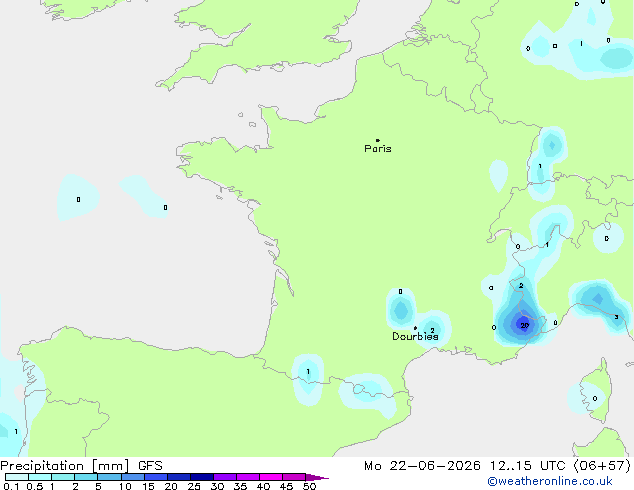Select the 5 mm legend color swatch
The width and height of the screenshot is (634, 490).
point(109,477)
